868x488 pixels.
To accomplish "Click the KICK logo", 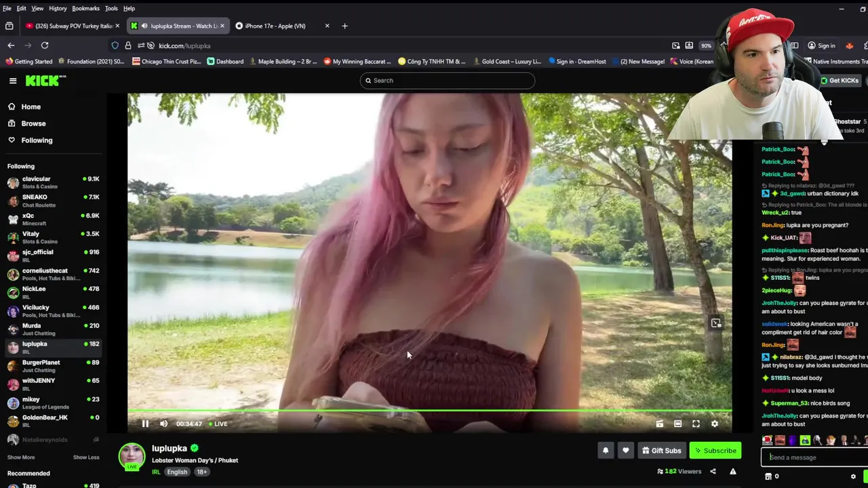I will click(x=45, y=81).
